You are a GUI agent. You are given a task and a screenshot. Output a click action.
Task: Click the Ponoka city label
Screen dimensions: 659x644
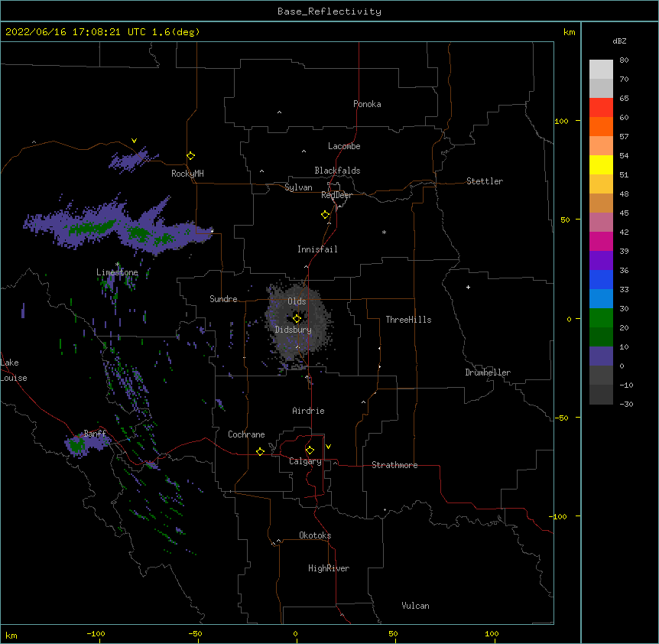coord(367,104)
